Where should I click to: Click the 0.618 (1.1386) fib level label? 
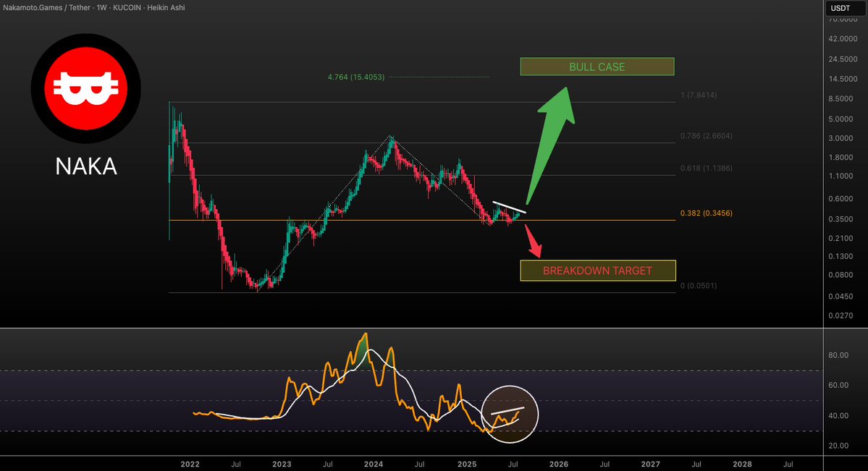[707, 168]
